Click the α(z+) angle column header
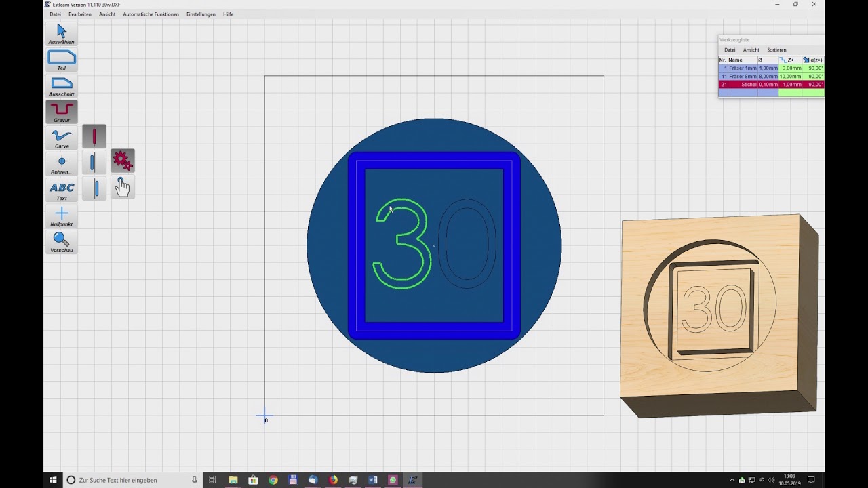Viewport: 868px width, 488px height. [813, 60]
